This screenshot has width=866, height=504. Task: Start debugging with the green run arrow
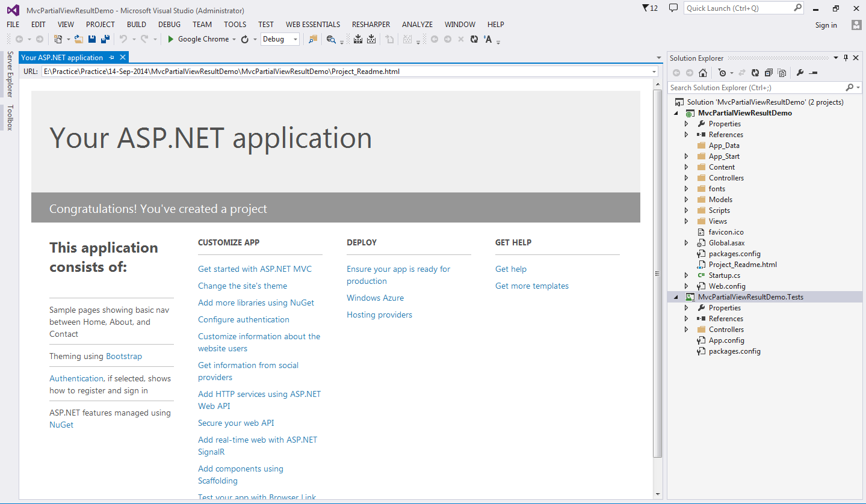170,39
